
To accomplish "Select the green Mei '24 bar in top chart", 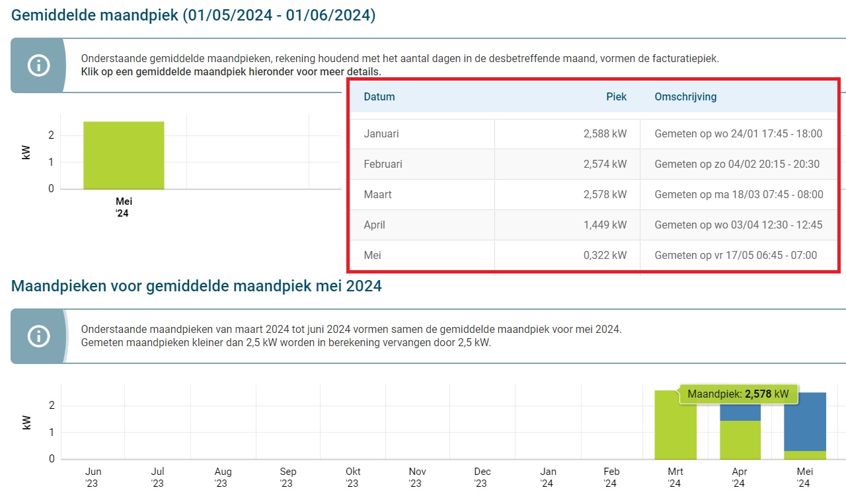I will point(124,155).
